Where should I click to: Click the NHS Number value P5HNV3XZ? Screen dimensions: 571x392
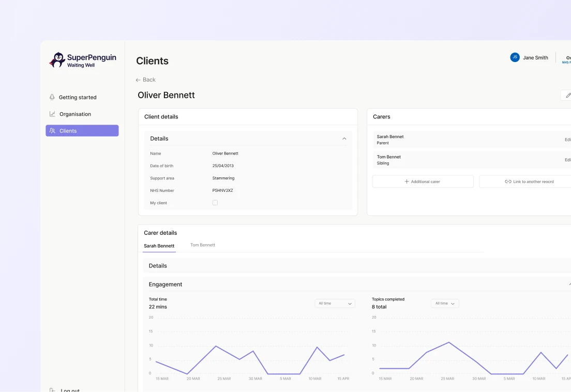pos(222,190)
